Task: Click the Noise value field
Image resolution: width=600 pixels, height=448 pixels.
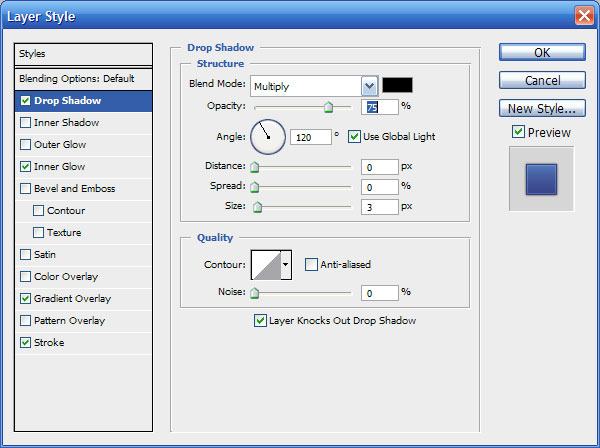Action: [x=380, y=293]
